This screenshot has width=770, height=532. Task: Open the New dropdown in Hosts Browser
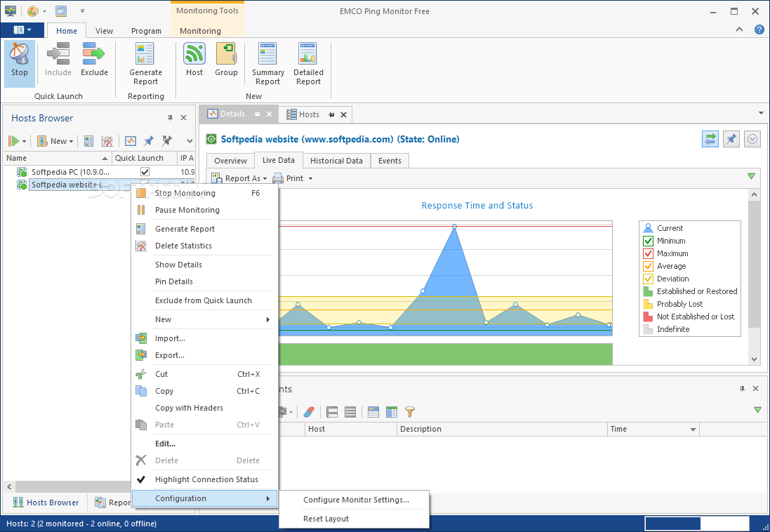(55, 141)
